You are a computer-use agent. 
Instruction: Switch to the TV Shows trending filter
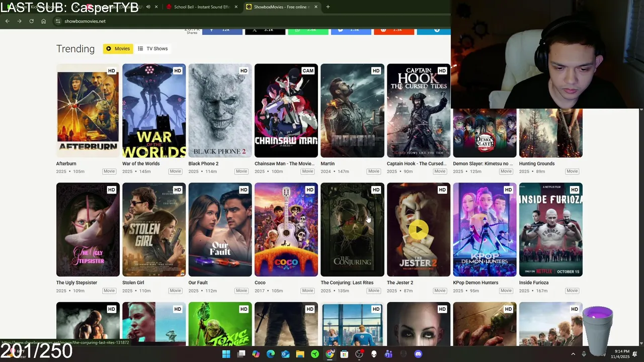pyautogui.click(x=153, y=49)
